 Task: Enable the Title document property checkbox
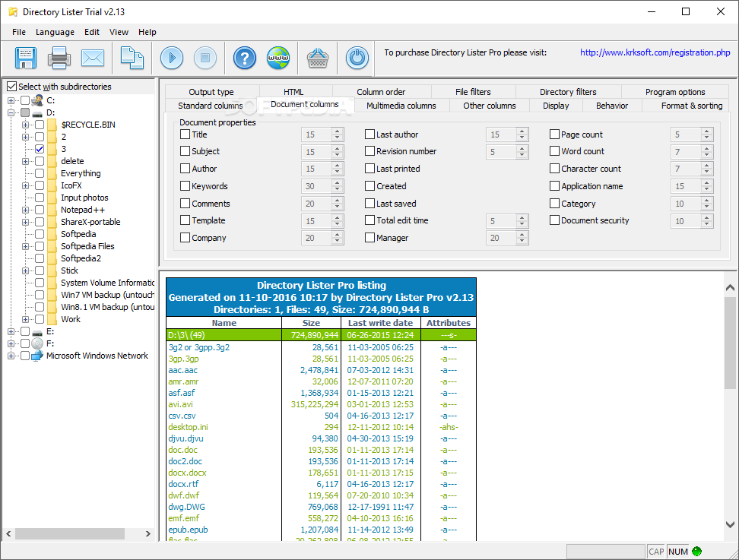point(185,134)
